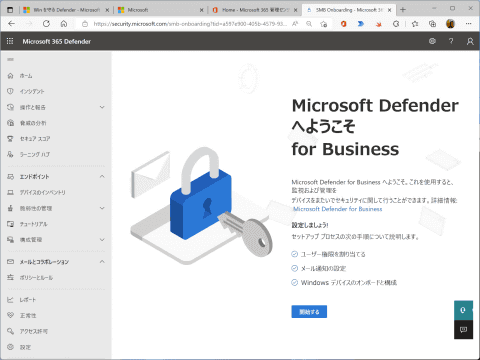The image size is (480, 360).
Task: Open browser Collections
Action: [432, 24]
